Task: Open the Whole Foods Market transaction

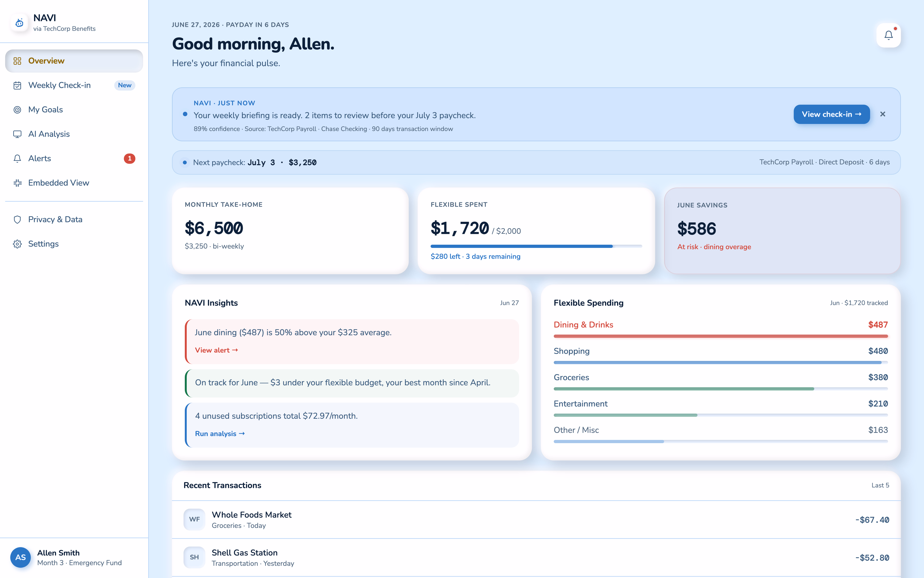Action: tap(536, 520)
